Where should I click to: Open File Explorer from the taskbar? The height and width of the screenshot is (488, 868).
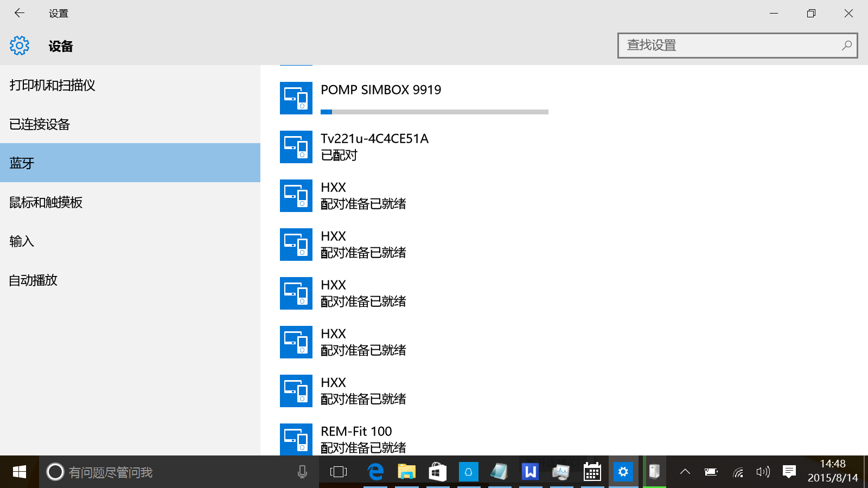coord(406,472)
